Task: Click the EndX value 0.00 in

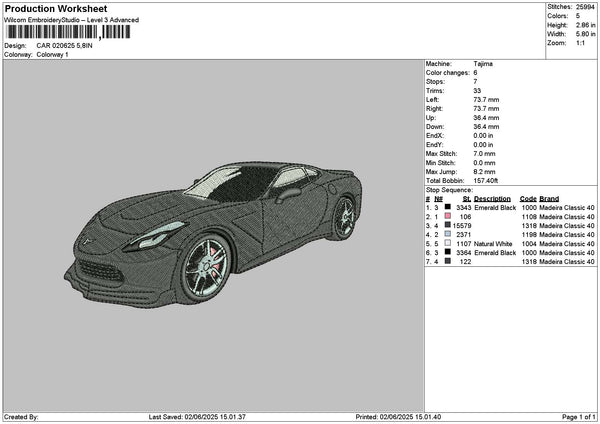Action: click(483, 136)
